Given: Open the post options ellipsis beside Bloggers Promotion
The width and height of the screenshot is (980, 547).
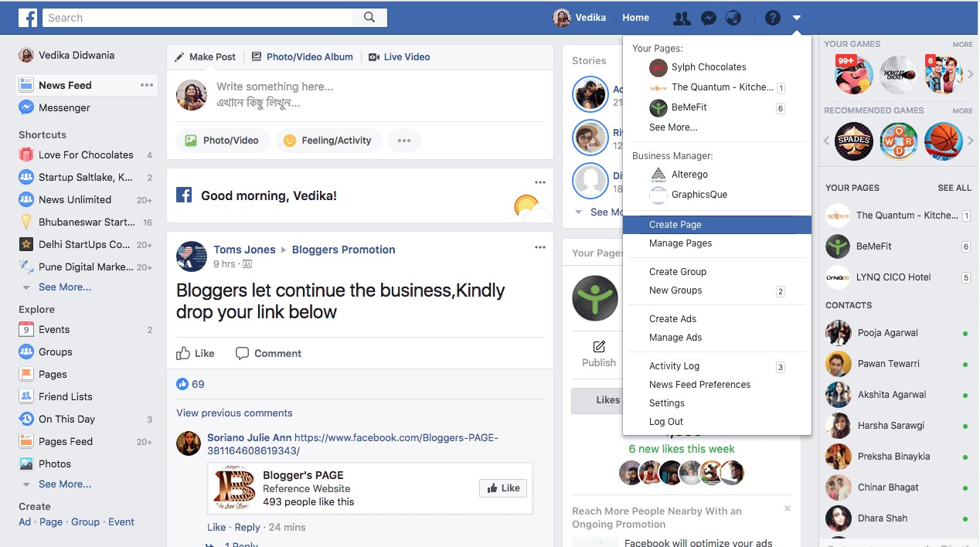Looking at the screenshot, I should 540,247.
